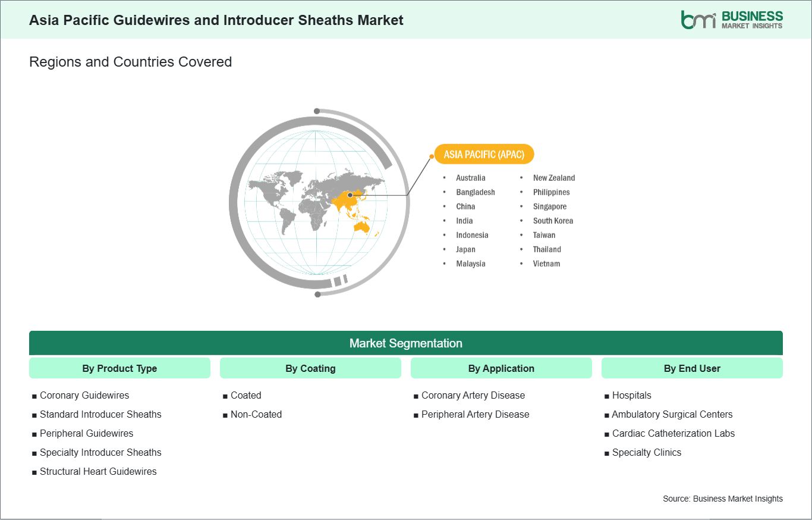Select the orange Asia Pacific (APAC) label

pos(484,154)
